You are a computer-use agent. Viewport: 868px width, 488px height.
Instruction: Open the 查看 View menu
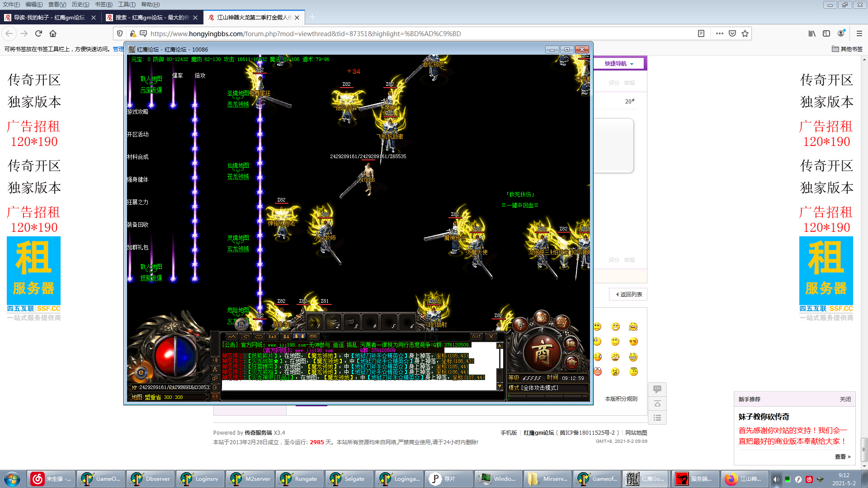57,5
